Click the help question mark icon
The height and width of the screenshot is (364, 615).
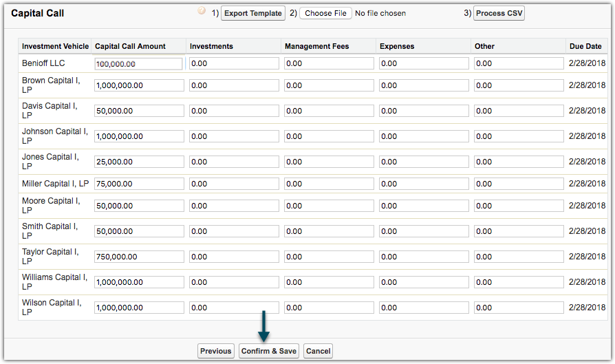point(202,10)
